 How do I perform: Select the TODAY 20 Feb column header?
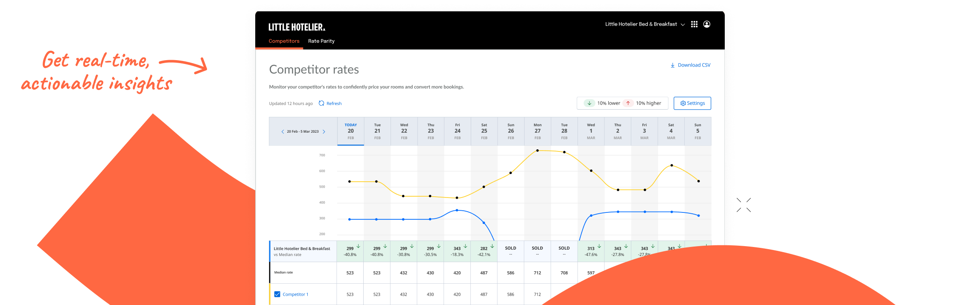coord(350,131)
